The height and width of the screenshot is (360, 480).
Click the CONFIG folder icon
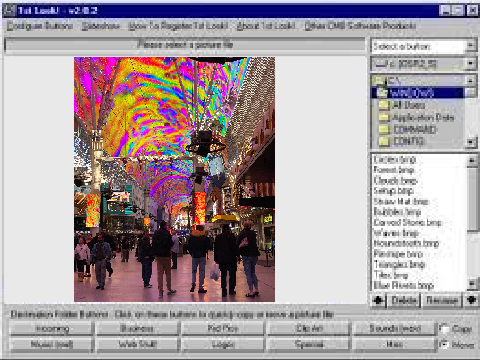click(384, 141)
